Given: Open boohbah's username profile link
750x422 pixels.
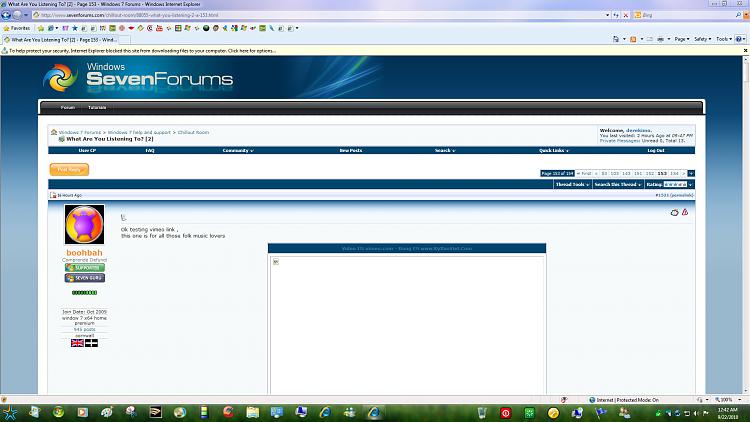Looking at the screenshot, I should pyautogui.click(x=84, y=253).
